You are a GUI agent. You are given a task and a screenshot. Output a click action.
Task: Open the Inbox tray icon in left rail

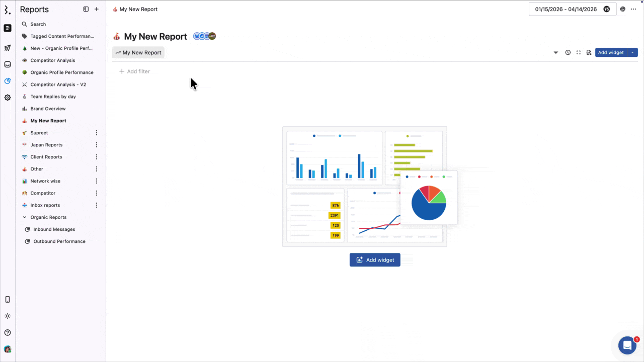(x=8, y=64)
